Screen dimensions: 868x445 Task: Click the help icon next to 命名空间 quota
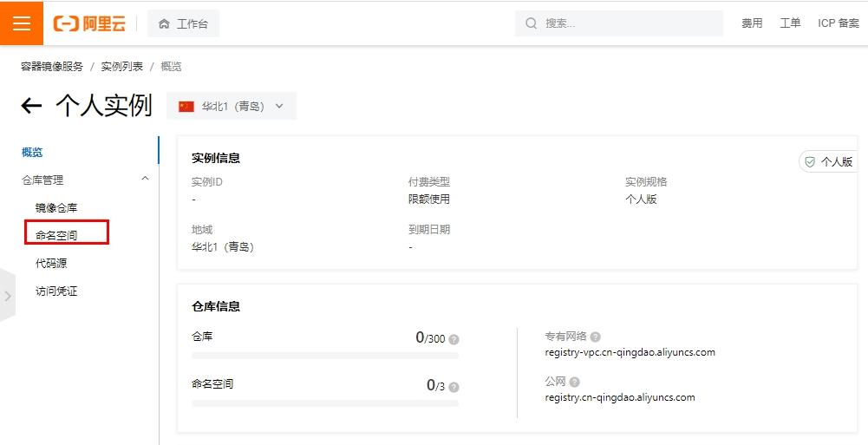point(454,387)
